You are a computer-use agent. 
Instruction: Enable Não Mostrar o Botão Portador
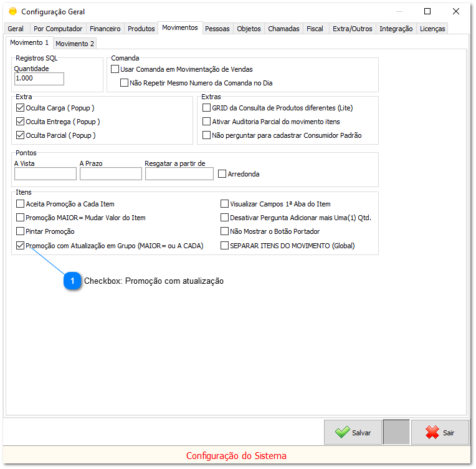click(224, 231)
